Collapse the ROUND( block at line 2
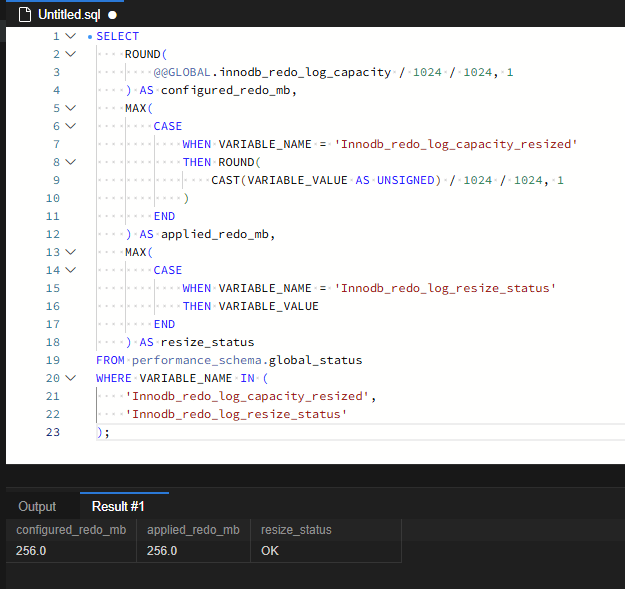This screenshot has width=625, height=589. (x=71, y=54)
